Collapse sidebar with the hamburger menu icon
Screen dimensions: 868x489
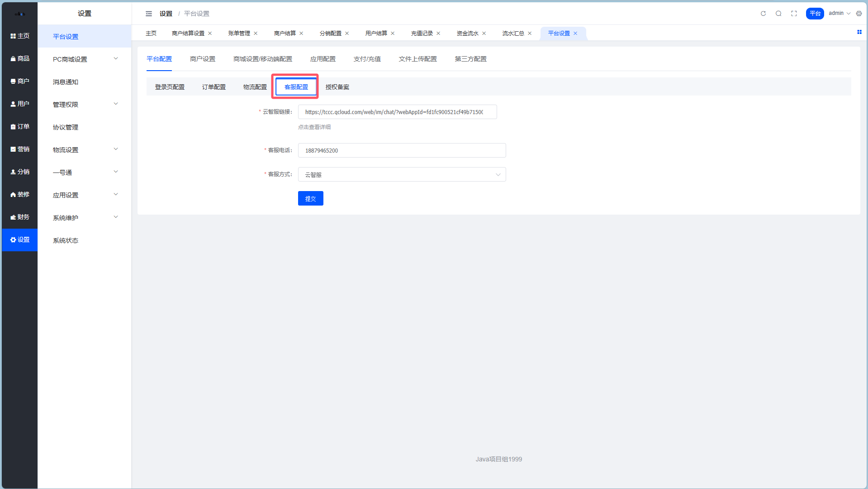(149, 14)
